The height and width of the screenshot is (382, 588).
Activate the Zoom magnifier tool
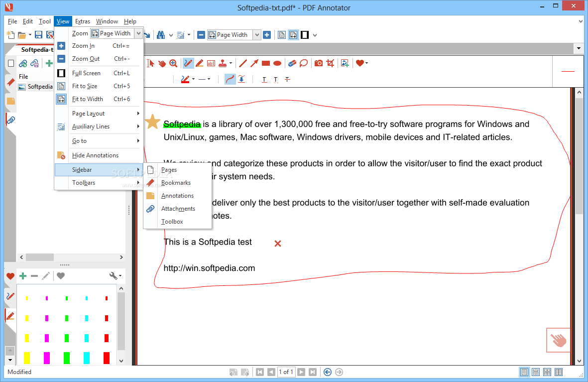pos(173,63)
